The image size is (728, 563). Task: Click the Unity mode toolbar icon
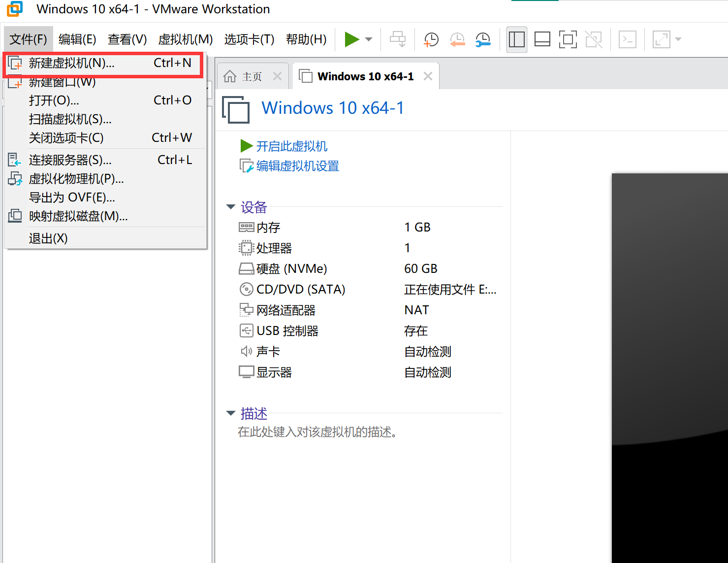[594, 39]
